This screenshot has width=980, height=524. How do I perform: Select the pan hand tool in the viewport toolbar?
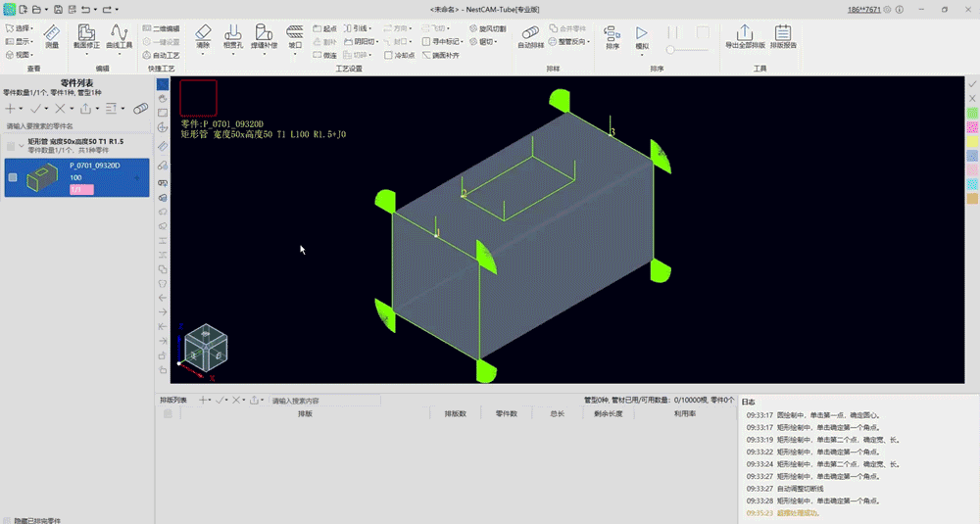tap(163, 99)
